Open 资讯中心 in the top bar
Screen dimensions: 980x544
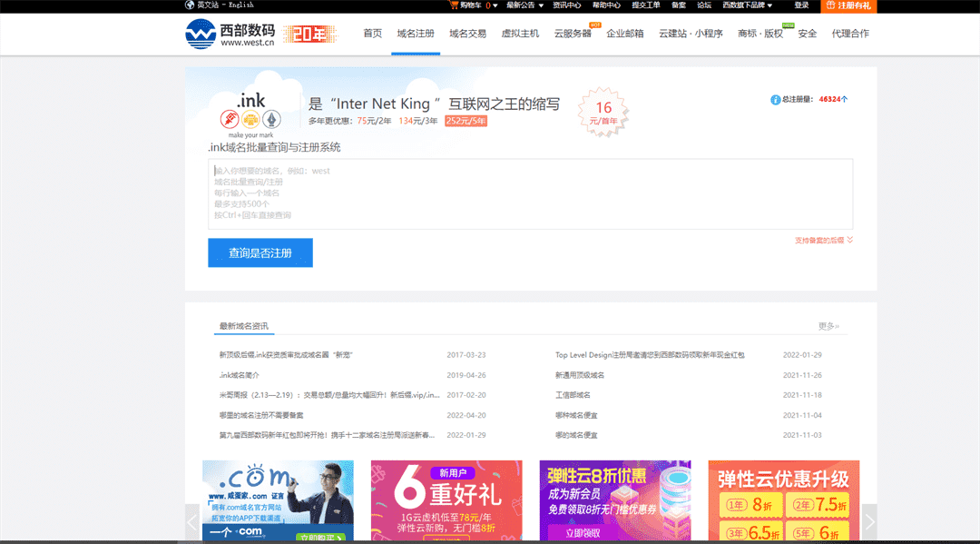(x=567, y=5)
